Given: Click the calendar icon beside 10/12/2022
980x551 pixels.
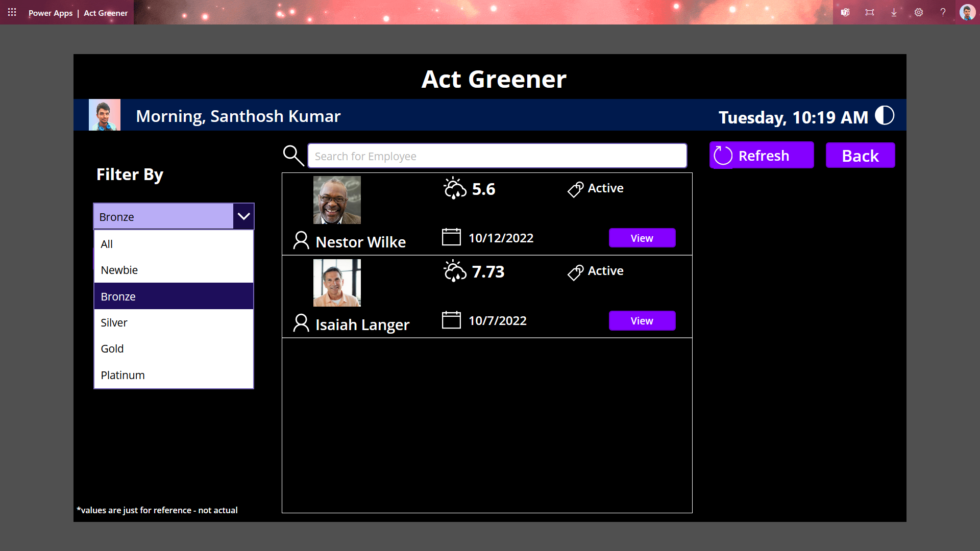Looking at the screenshot, I should tap(451, 237).
